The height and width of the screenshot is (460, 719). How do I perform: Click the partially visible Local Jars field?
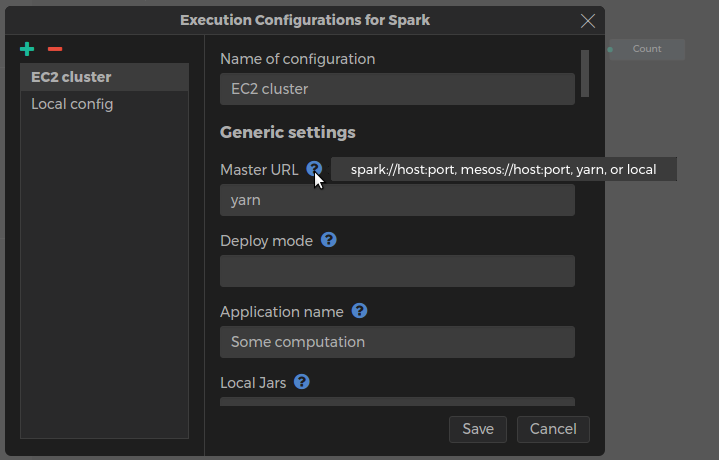pyautogui.click(x=397, y=402)
